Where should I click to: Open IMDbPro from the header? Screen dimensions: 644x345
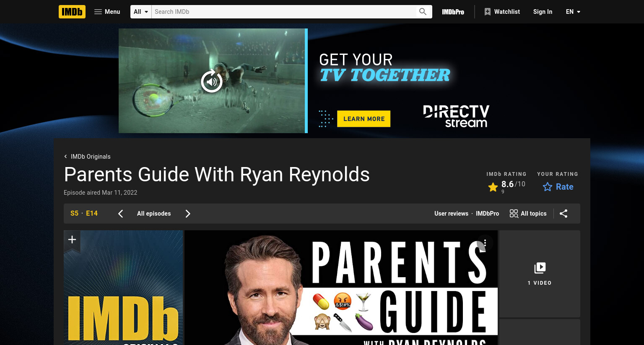tap(453, 12)
